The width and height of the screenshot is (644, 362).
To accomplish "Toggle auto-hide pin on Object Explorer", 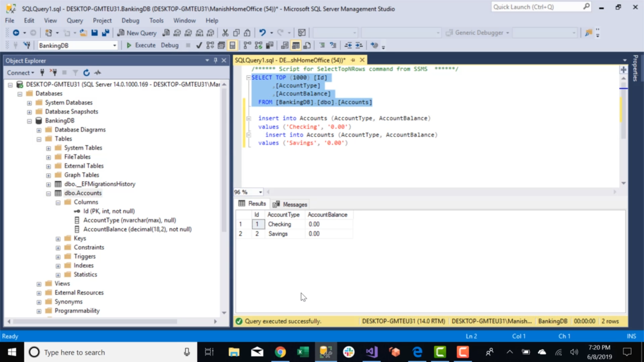I will [x=215, y=61].
